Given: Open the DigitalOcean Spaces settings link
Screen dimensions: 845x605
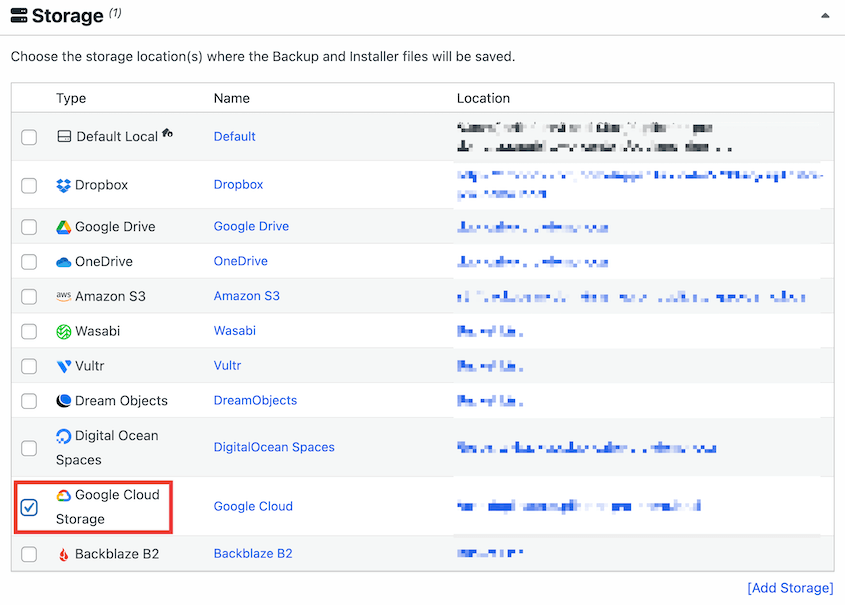Looking at the screenshot, I should tap(274, 447).
